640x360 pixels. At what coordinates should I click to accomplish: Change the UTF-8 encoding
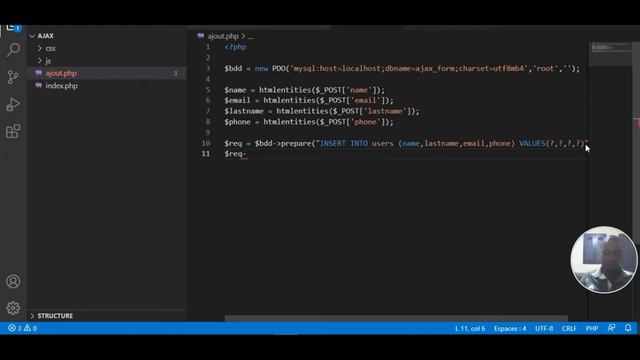click(544, 328)
